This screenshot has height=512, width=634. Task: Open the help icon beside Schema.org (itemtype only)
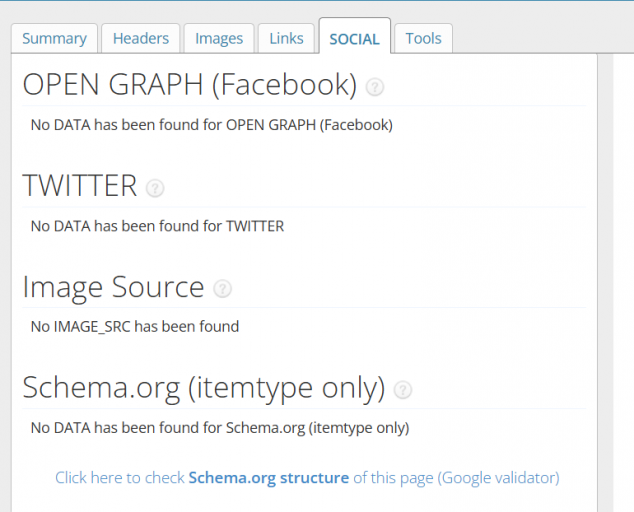click(403, 390)
